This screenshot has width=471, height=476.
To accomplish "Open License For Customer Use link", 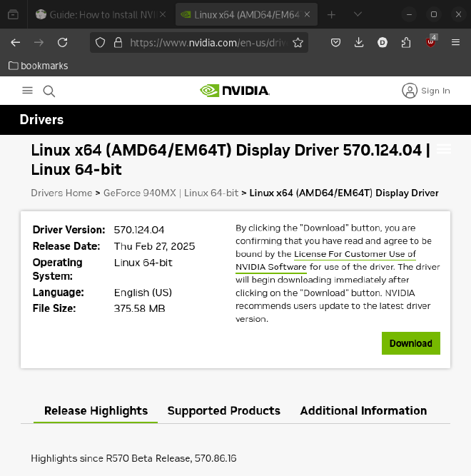I will [325, 260].
